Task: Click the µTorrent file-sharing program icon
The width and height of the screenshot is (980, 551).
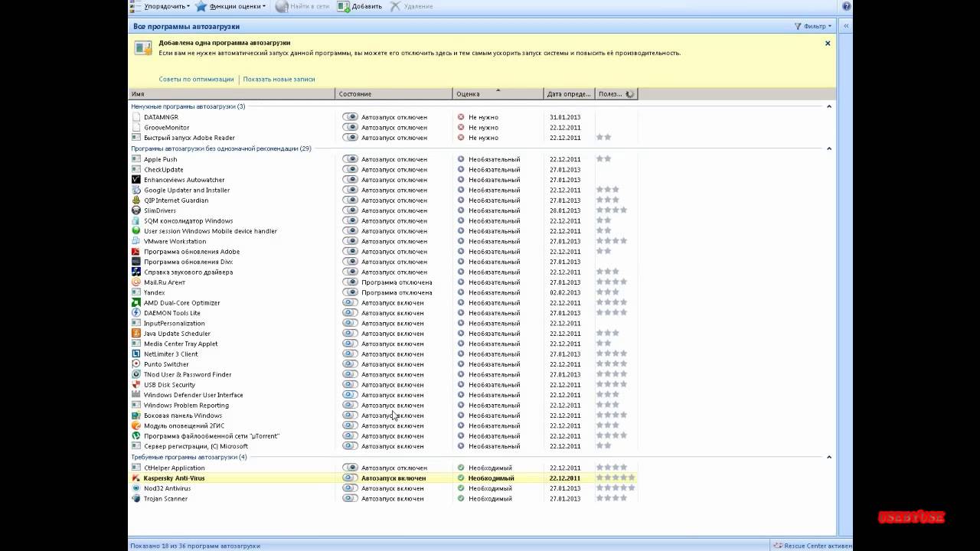Action: point(136,436)
